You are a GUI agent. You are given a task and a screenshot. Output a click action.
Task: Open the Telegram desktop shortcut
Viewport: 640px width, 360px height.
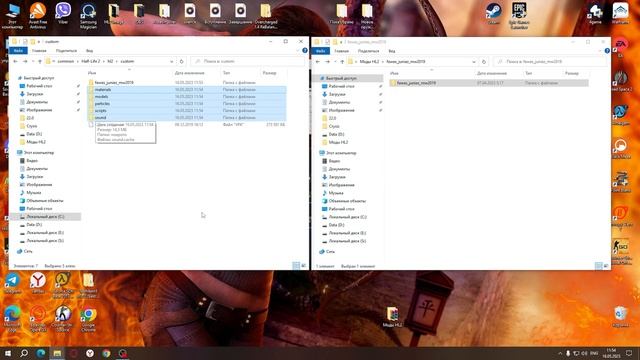coord(13,283)
